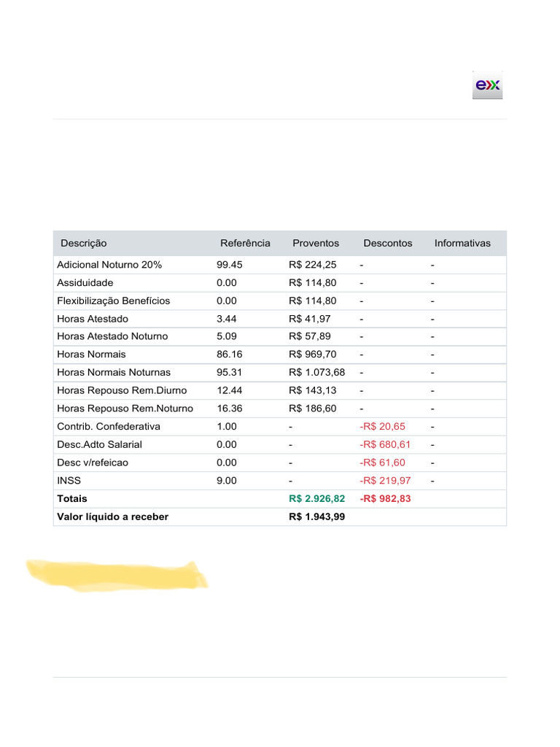The height and width of the screenshot is (747, 560).
Task: Click the green total R$ 2.926,82
Action: pos(316,499)
